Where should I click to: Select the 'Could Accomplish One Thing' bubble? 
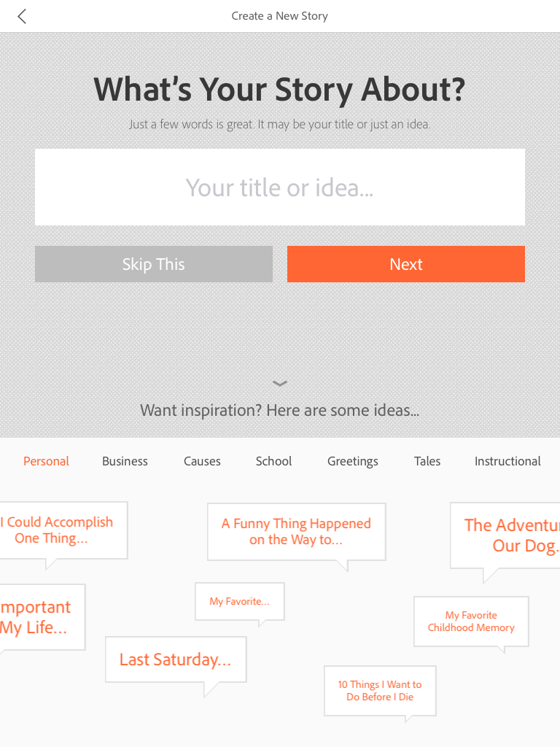61,530
